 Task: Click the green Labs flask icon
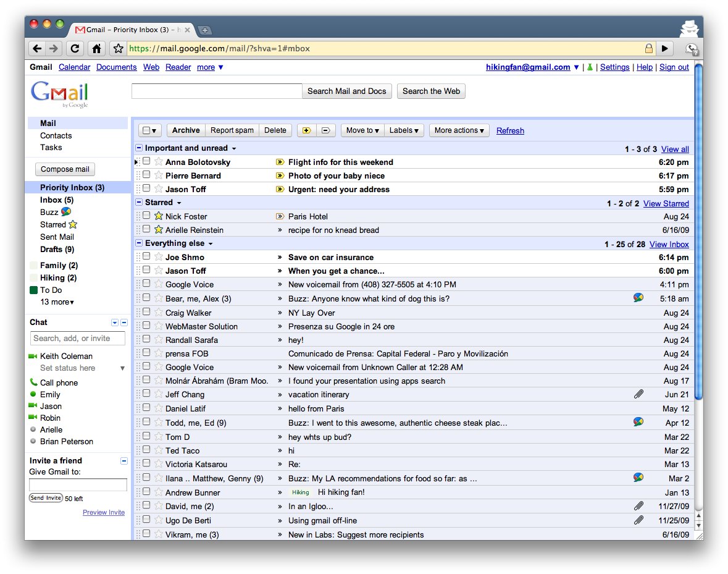point(590,67)
